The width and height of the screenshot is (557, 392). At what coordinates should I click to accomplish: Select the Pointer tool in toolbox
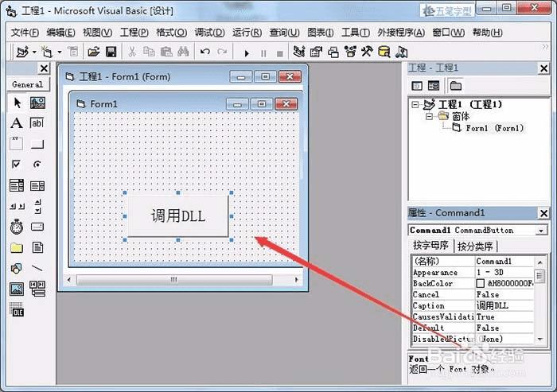(x=17, y=103)
